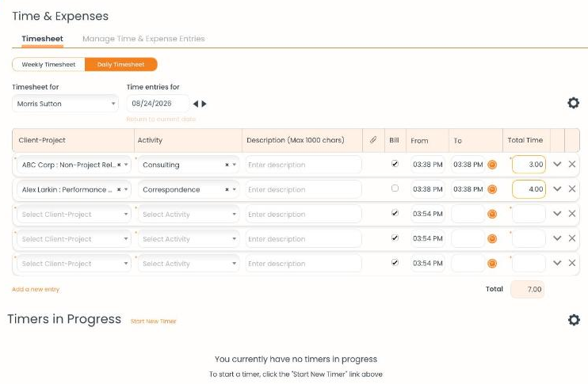The height and width of the screenshot is (384, 588).
Task: Click Total Time field showing 4.00
Action: point(529,189)
